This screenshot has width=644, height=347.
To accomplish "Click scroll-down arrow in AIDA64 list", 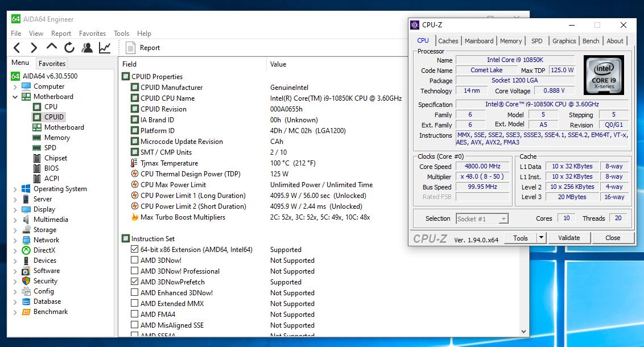I will [x=523, y=332].
